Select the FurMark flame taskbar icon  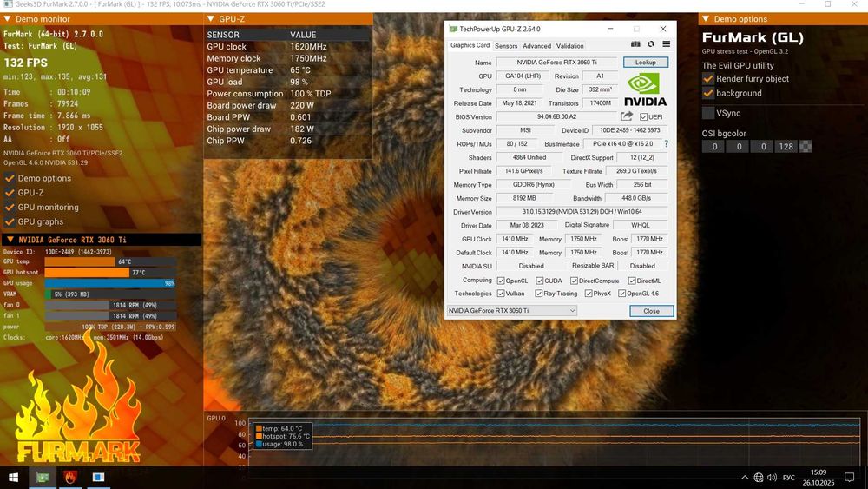[69, 478]
